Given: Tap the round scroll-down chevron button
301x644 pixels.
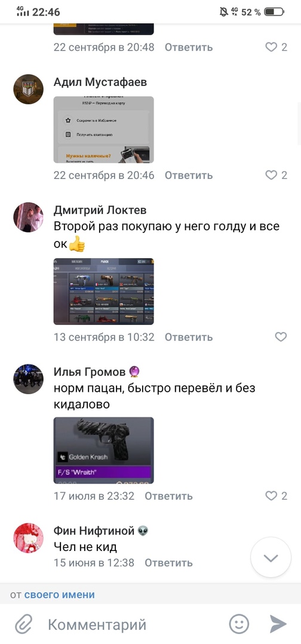Looking at the screenshot, I should click(271, 558).
